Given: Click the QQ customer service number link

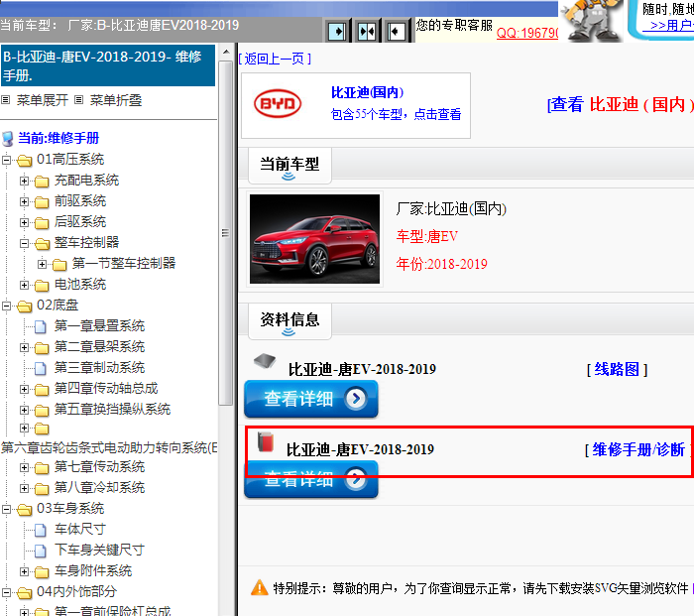Looking at the screenshot, I should click(527, 33).
